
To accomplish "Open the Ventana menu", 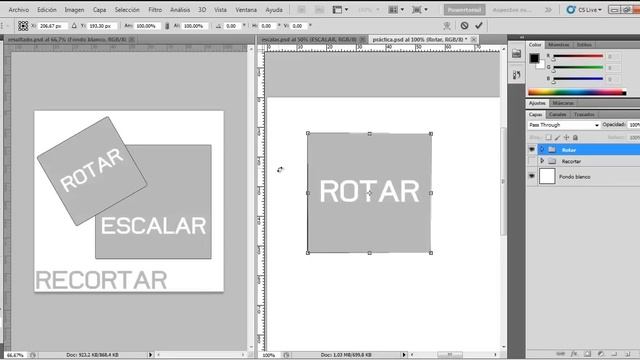I will 246,10.
